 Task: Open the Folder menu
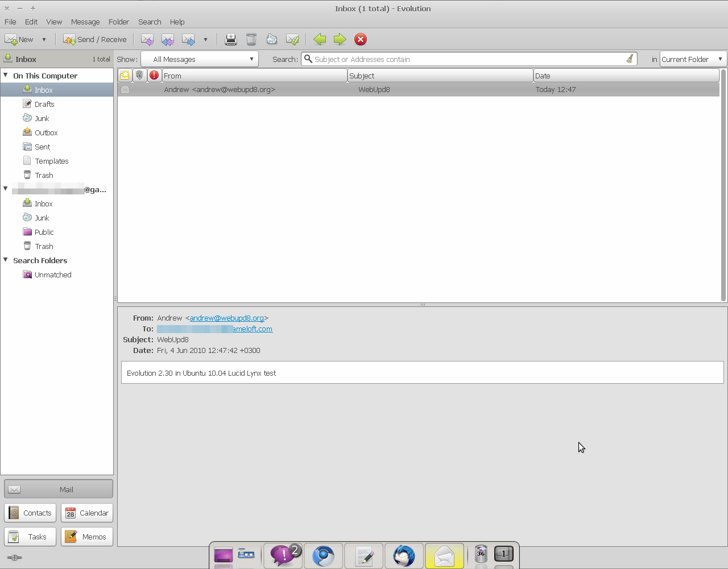(x=119, y=22)
